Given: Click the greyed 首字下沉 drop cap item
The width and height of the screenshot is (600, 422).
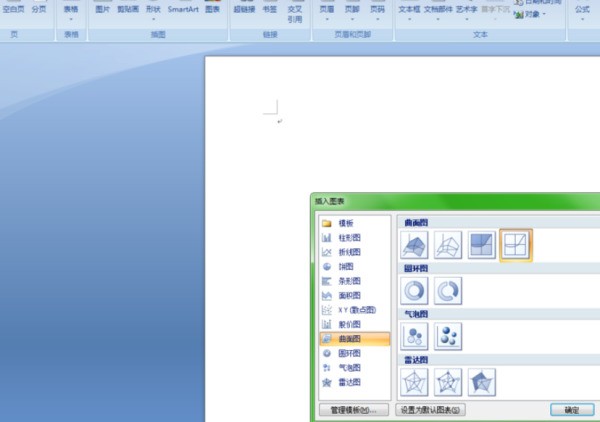Looking at the screenshot, I should pos(496,9).
